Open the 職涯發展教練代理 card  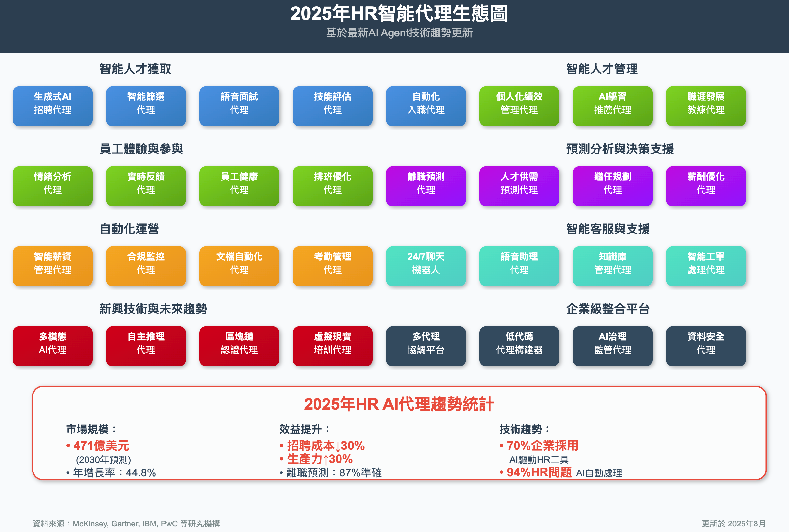click(x=706, y=106)
